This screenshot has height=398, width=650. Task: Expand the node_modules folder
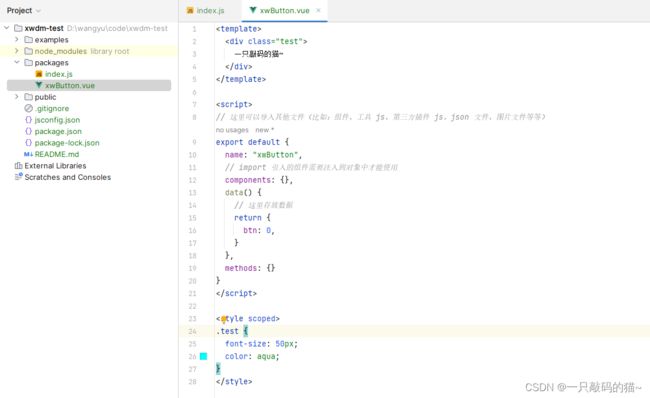(x=17, y=51)
